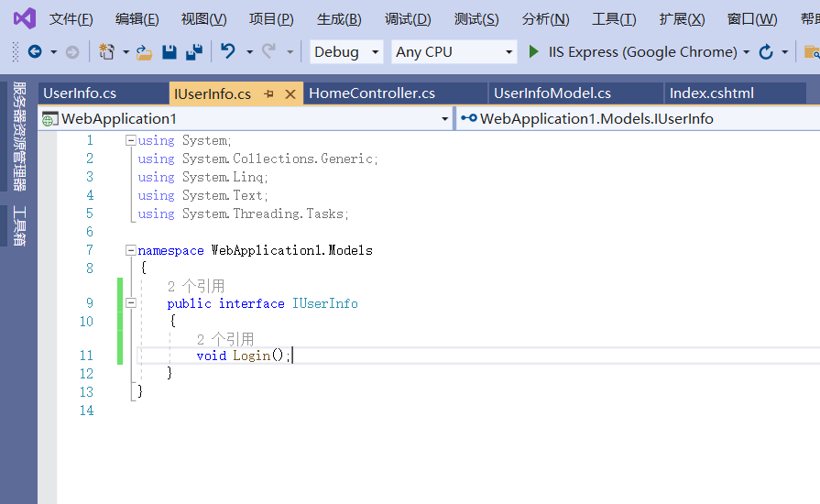Viewport: 820px width, 504px height.
Task: Open the 扩展(X) menu
Action: point(682,19)
